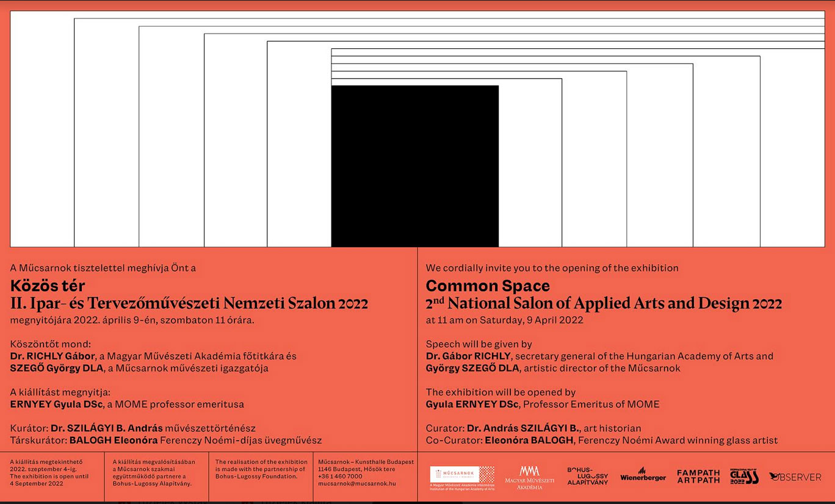Click 'Műcsarnok – Kunsthalle Budapest' in the footer
Image resolution: width=835 pixels, height=504 pixels.
click(366, 462)
